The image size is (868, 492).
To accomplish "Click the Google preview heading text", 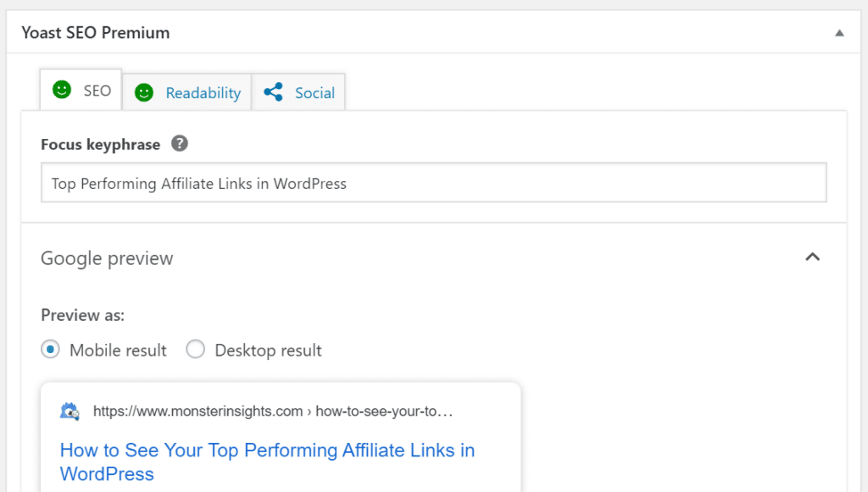I will [x=107, y=258].
